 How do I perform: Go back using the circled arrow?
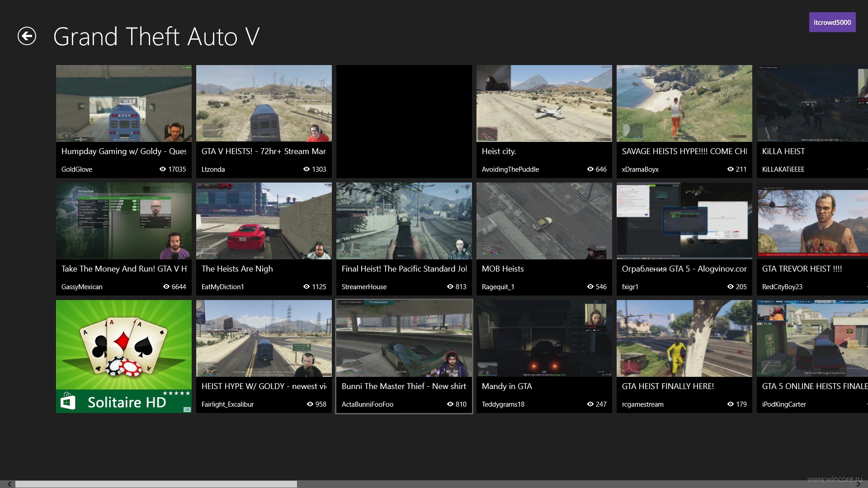point(27,36)
